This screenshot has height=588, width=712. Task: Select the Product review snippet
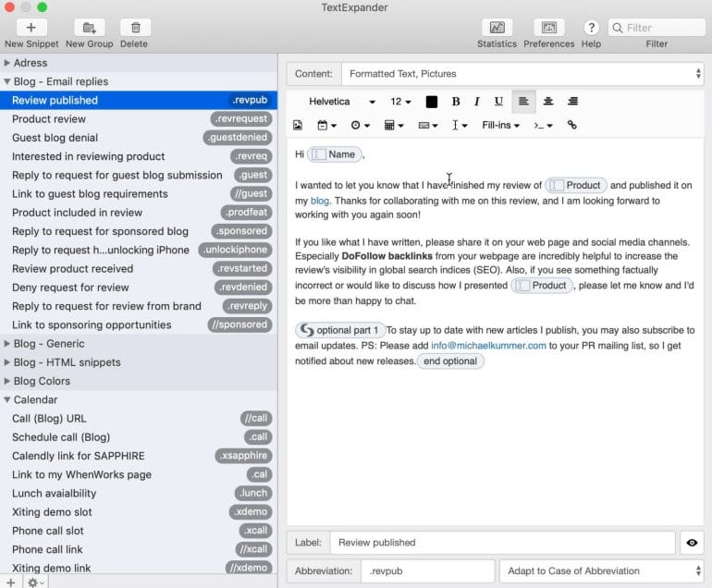click(x=139, y=119)
